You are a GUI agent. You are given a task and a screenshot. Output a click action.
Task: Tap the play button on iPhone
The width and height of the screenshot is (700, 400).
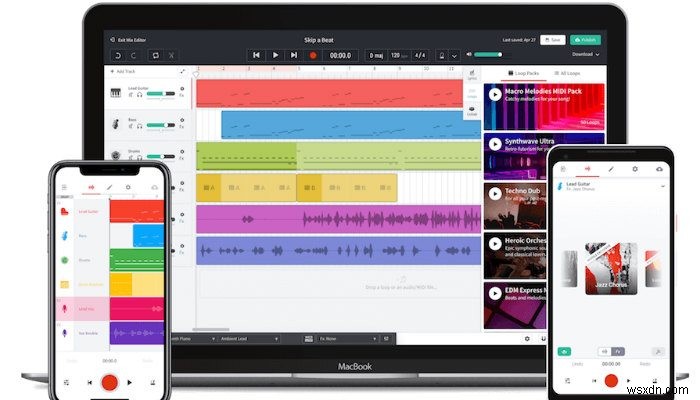129,382
